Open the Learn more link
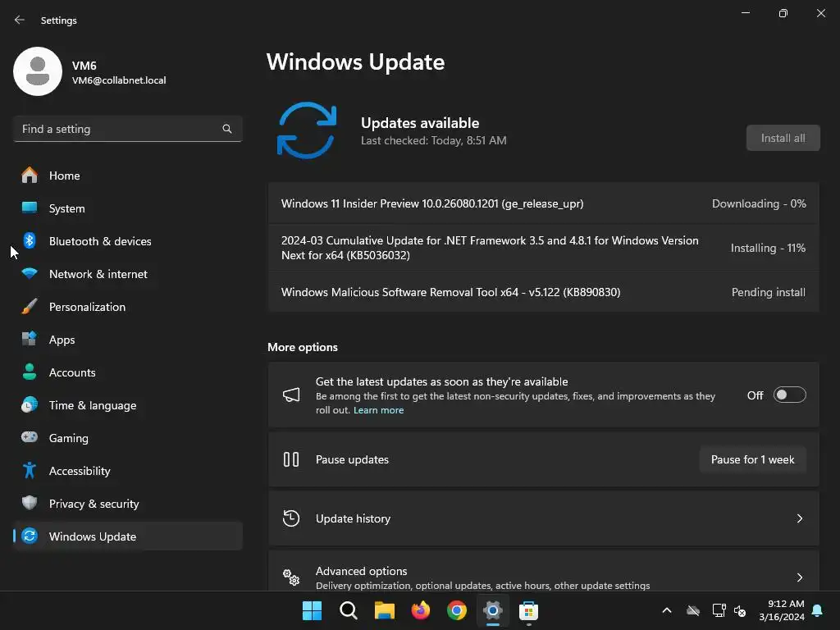 coord(378,410)
